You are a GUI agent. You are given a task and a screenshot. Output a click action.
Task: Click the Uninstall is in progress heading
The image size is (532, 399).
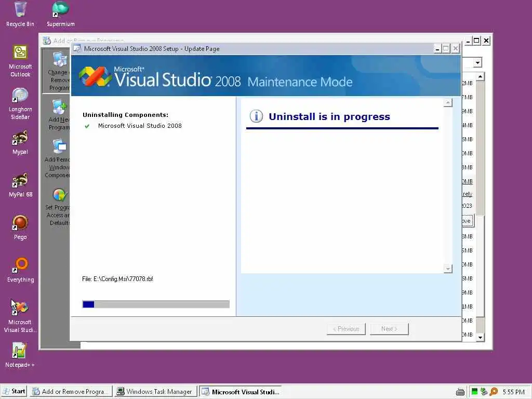(329, 117)
